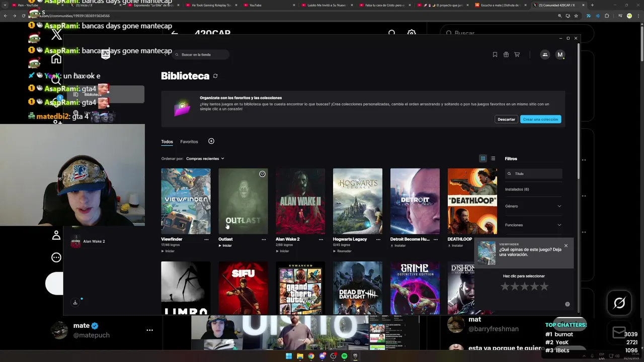This screenshot has width=644, height=362.
Task: Open Alan Wake 2 quick launch sidebar entry
Action: coord(90,241)
